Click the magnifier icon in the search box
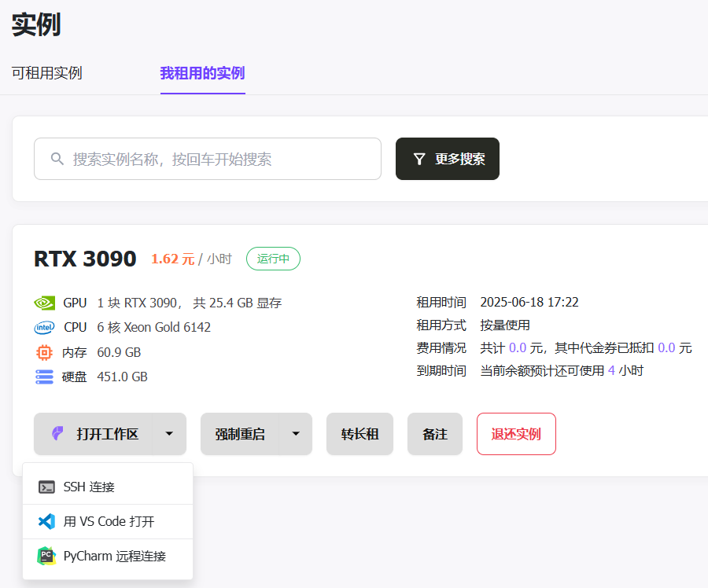 57,158
